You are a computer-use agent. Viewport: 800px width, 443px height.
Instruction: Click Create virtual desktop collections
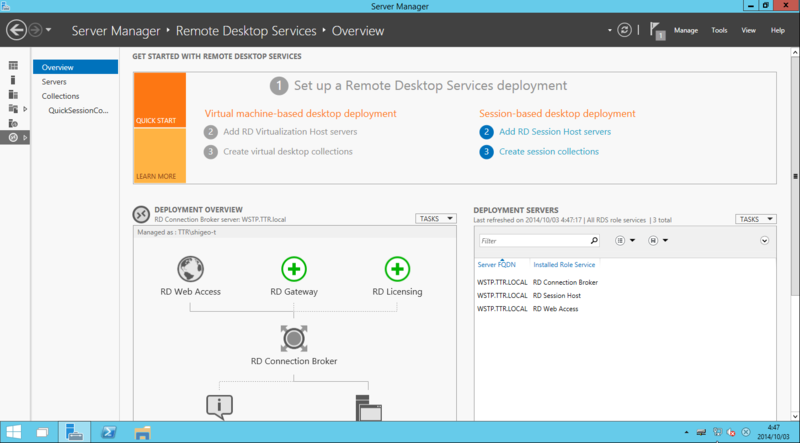288,152
